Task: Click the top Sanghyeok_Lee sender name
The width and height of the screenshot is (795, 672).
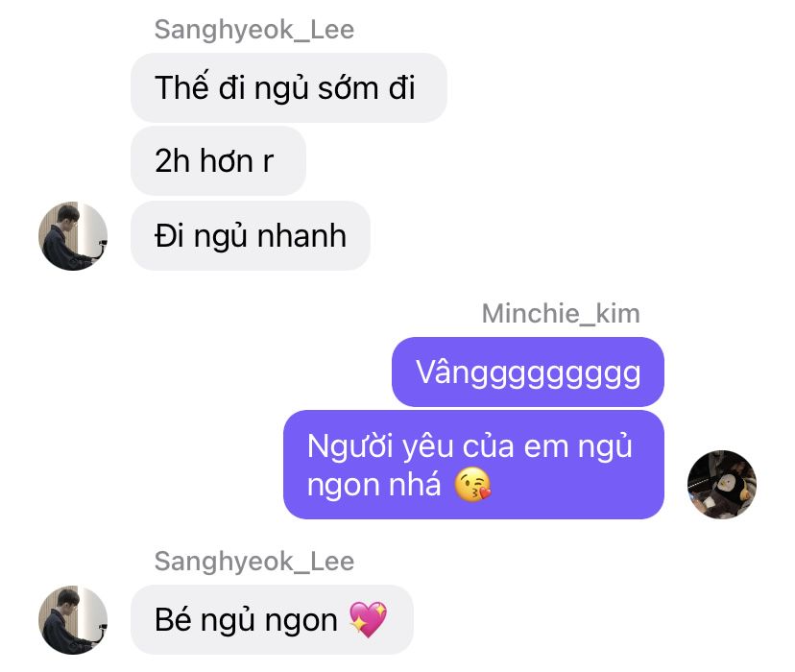Action: [254, 30]
